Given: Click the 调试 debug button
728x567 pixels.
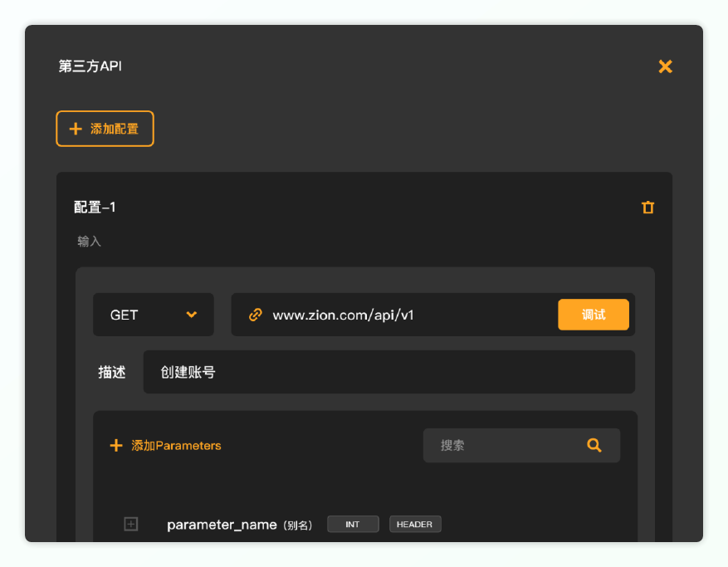Looking at the screenshot, I should point(594,315).
